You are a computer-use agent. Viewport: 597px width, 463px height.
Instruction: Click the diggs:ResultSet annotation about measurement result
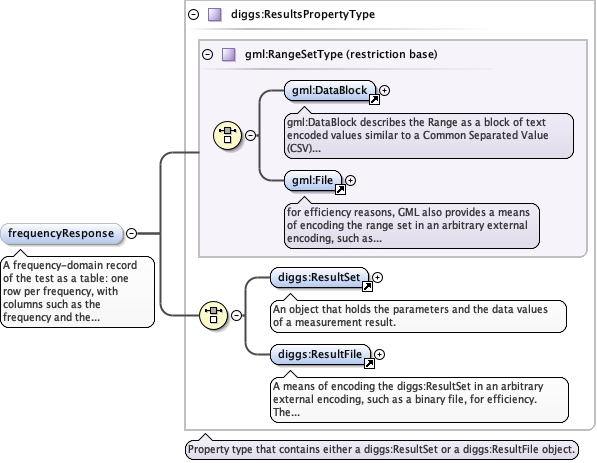point(418,316)
